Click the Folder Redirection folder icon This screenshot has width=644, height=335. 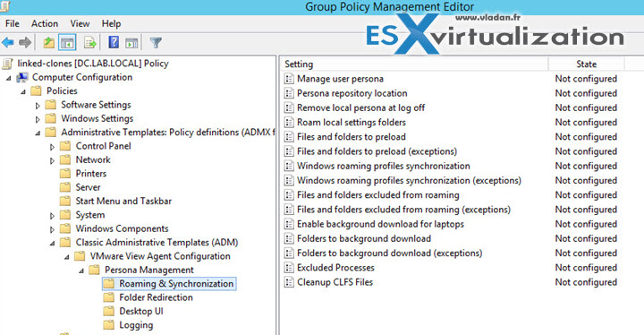coord(109,297)
